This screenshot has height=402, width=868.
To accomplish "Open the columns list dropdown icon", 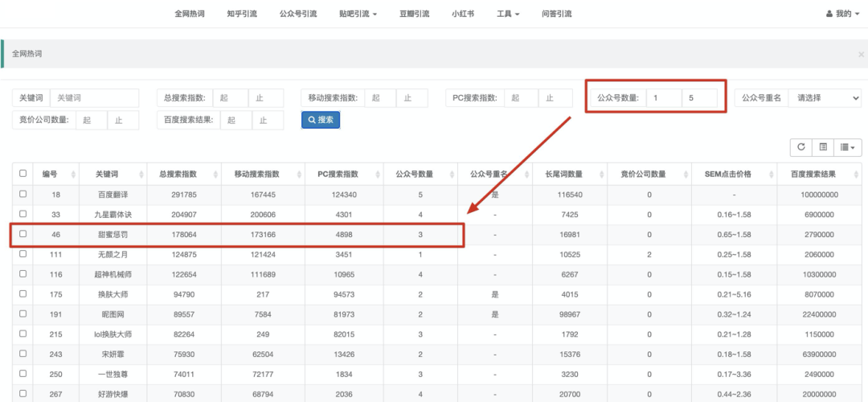I will pyautogui.click(x=848, y=147).
